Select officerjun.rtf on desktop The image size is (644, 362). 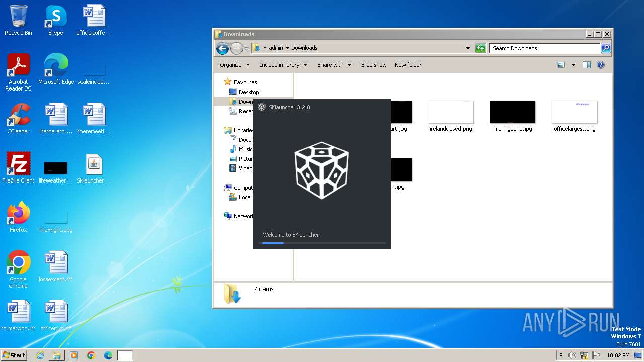coord(56,316)
